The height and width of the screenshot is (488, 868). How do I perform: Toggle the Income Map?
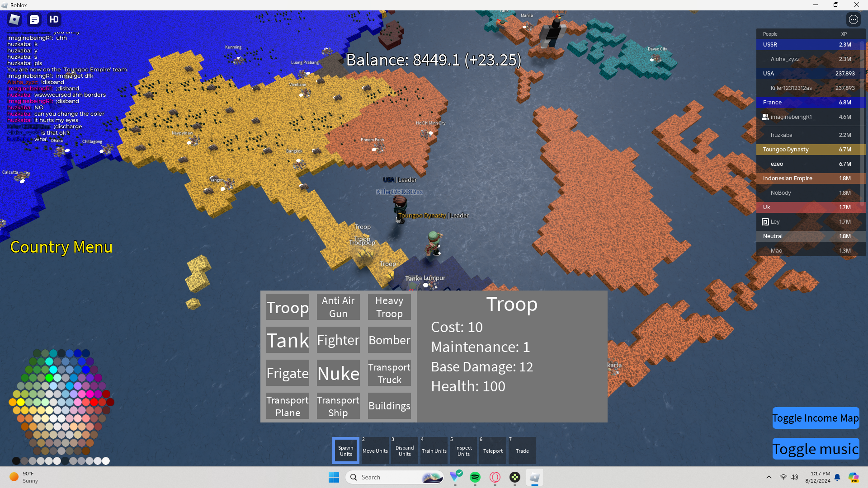[815, 418]
